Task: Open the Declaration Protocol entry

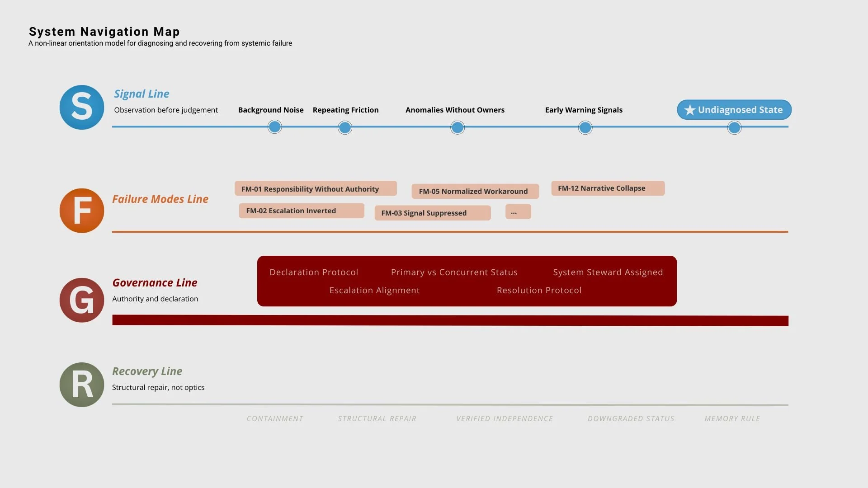Action: 314,272
